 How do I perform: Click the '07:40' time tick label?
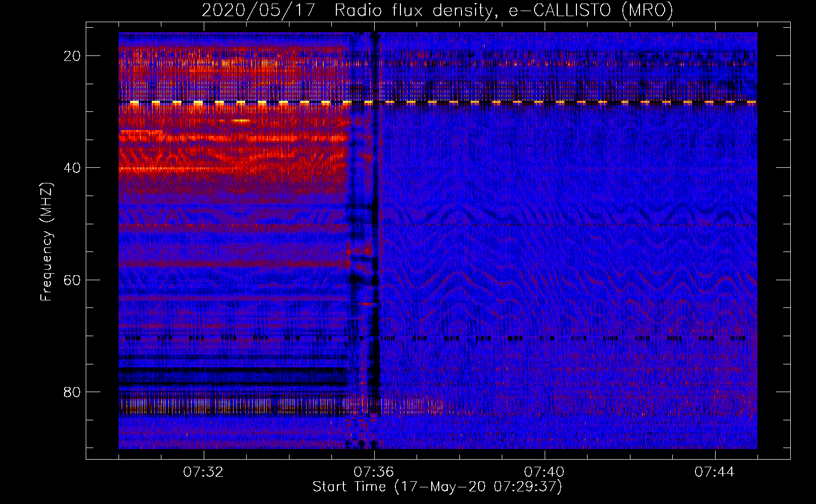(544, 472)
